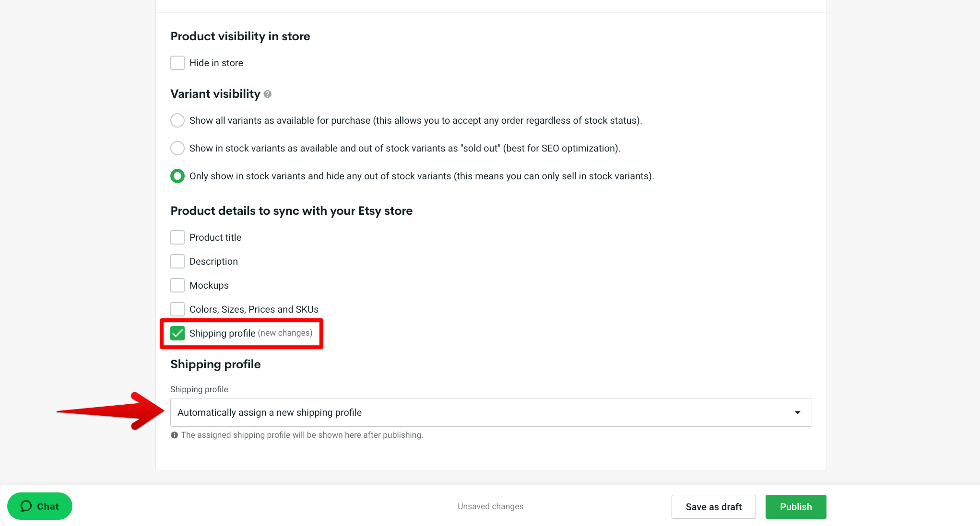Click the speech bubble icon in Chat button
This screenshot has width=980, height=526.
coord(27,506)
